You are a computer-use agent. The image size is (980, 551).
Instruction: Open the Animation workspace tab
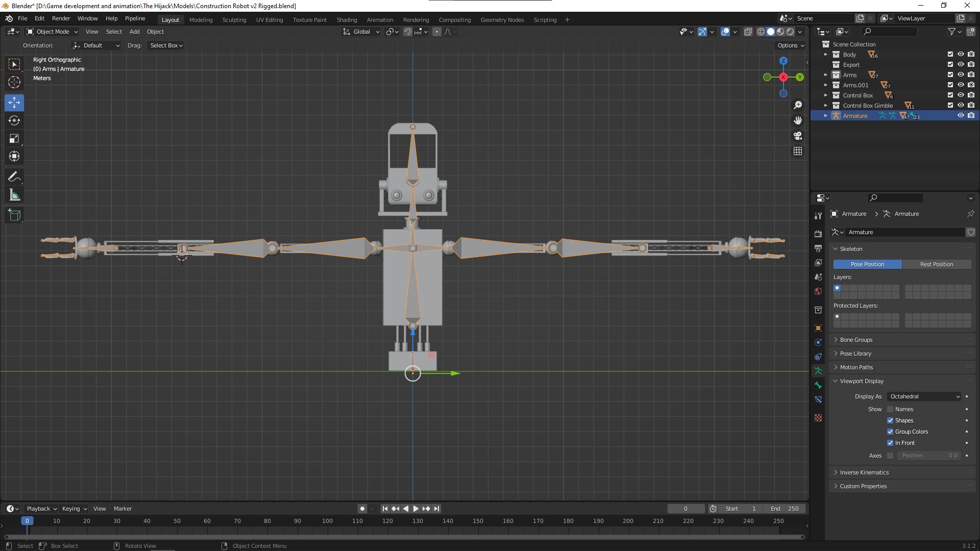pyautogui.click(x=380, y=20)
